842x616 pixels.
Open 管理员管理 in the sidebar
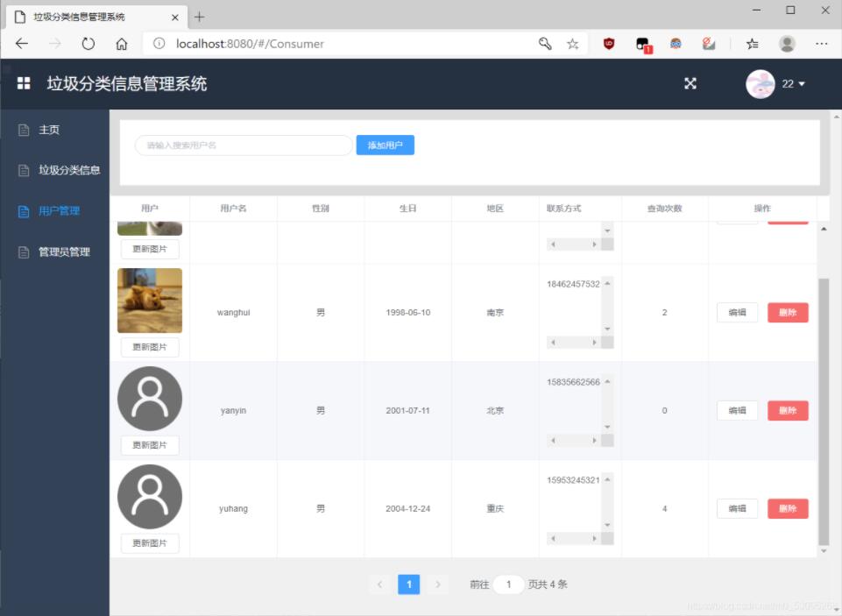pos(67,252)
